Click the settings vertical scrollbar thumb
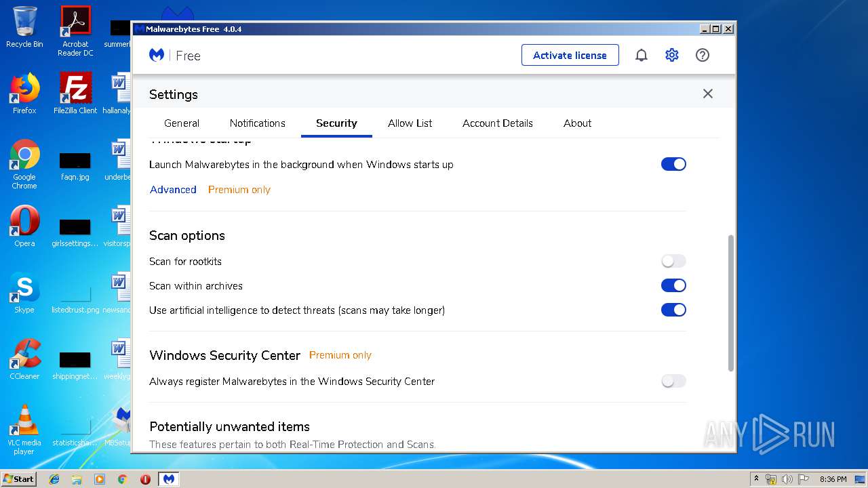The image size is (868, 488). point(730,303)
